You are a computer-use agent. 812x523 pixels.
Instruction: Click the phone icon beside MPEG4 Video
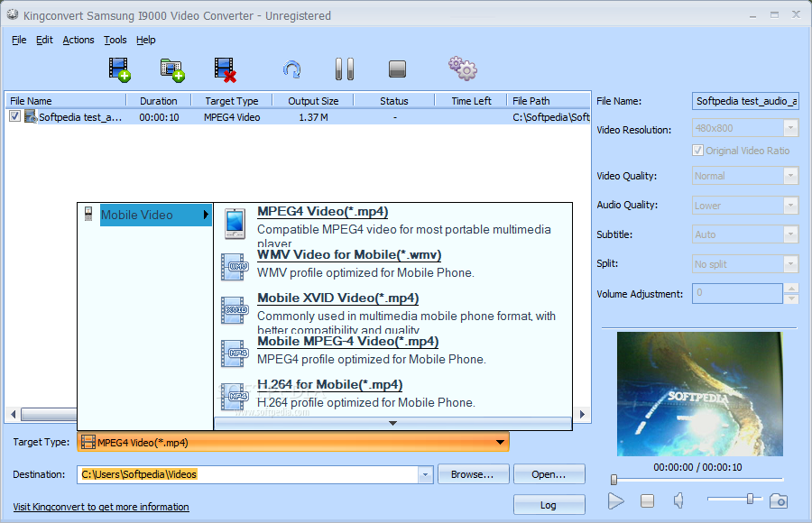click(x=235, y=224)
